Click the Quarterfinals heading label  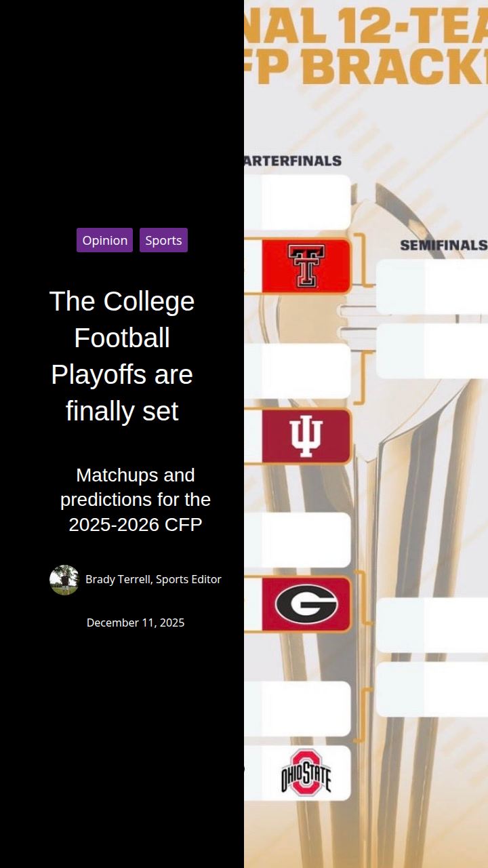(x=293, y=161)
